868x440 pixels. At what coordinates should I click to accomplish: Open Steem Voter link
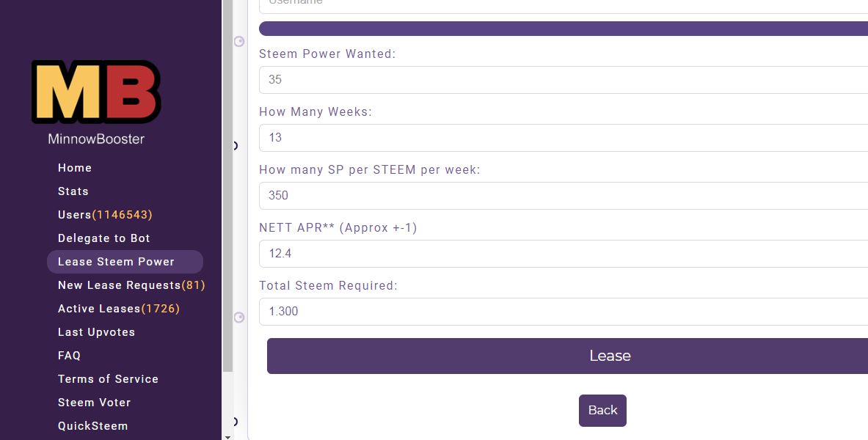(x=94, y=403)
